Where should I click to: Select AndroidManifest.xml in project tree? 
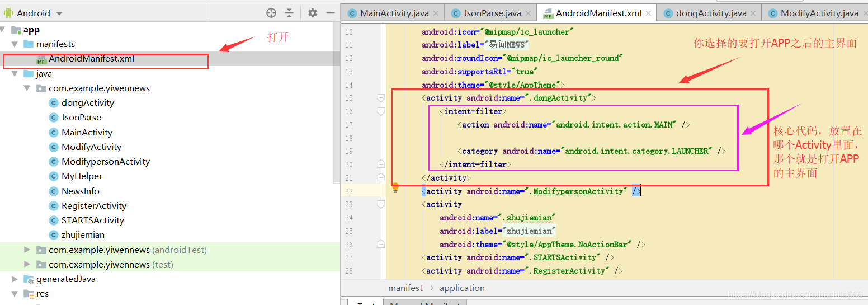coord(91,59)
